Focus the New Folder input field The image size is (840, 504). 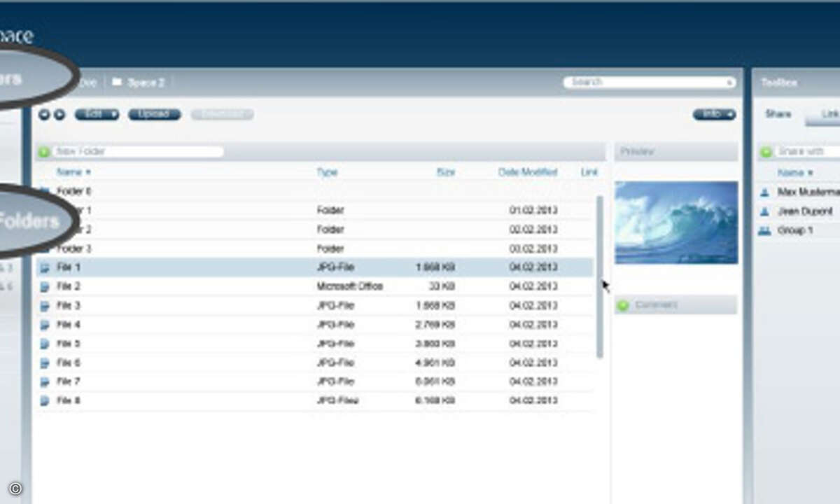(x=137, y=152)
